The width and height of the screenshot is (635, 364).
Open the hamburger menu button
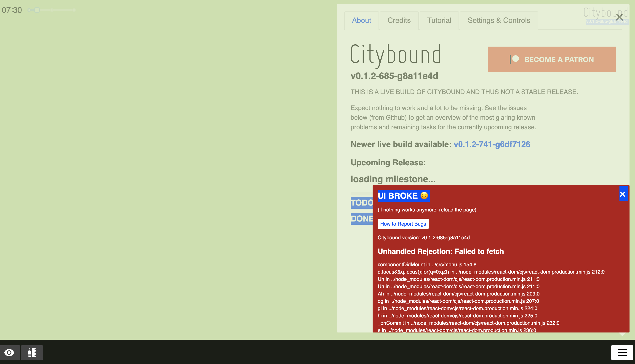622,353
